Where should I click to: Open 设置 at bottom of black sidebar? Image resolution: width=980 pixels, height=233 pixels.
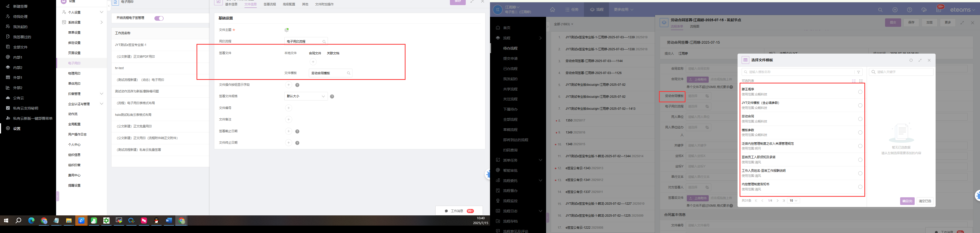(x=17, y=128)
